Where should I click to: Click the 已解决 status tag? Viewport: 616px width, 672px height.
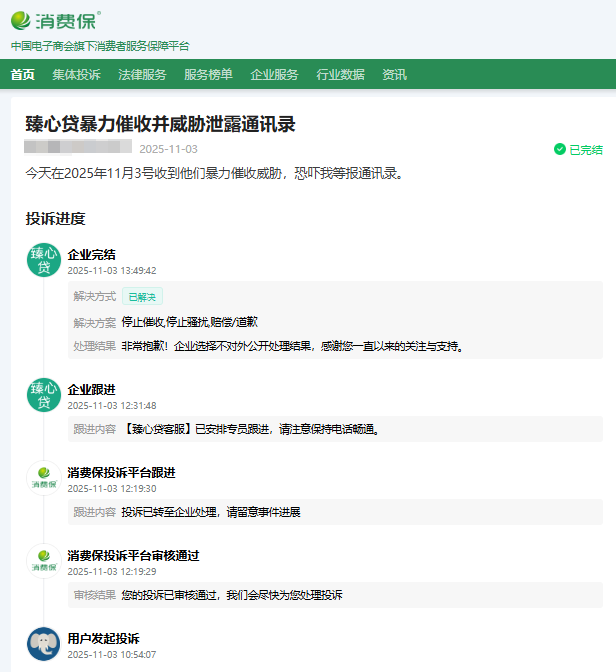tap(142, 296)
